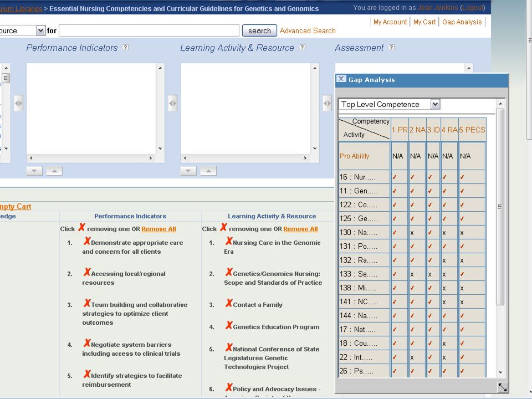Click the splitter arrows left of Assessment list
The height and width of the screenshot is (399, 532).
327,103
